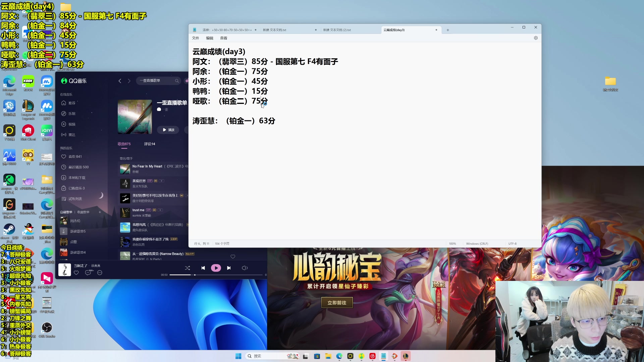Skip to the next track

229,268
